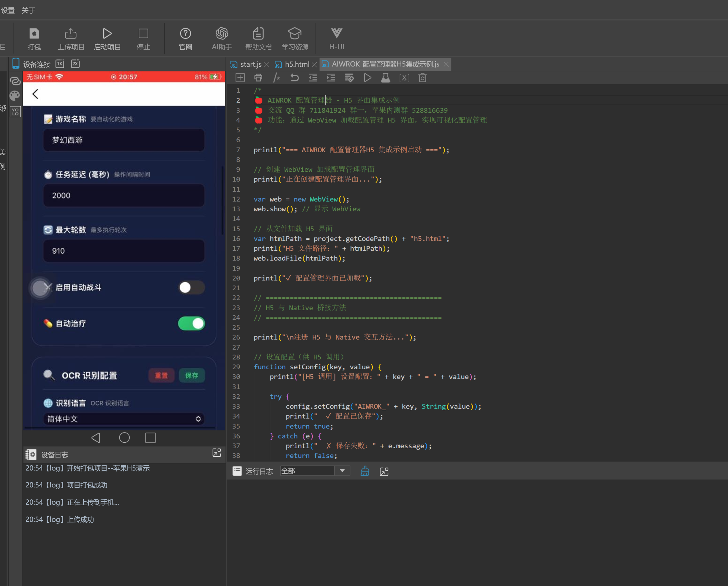The height and width of the screenshot is (586, 728).
Task: Toggle 1X device screen scale
Action: tap(60, 64)
